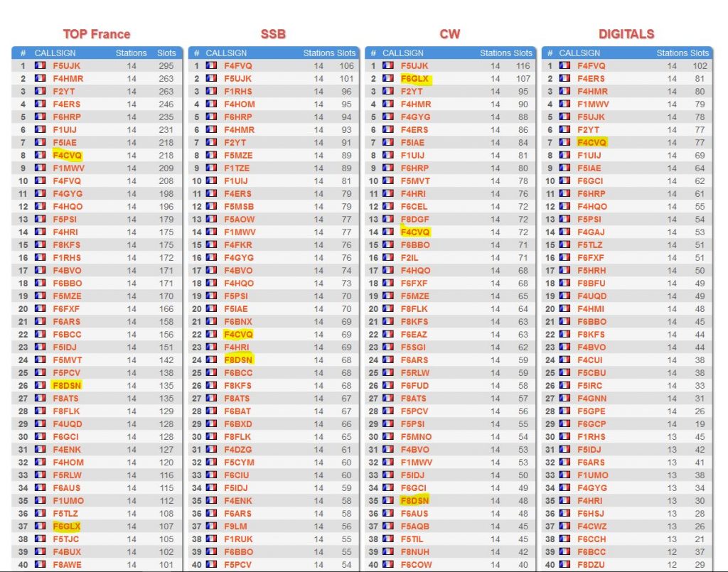Click the Stations column header in the SSB table
Viewport: 728px width, 572px height.
[319, 53]
